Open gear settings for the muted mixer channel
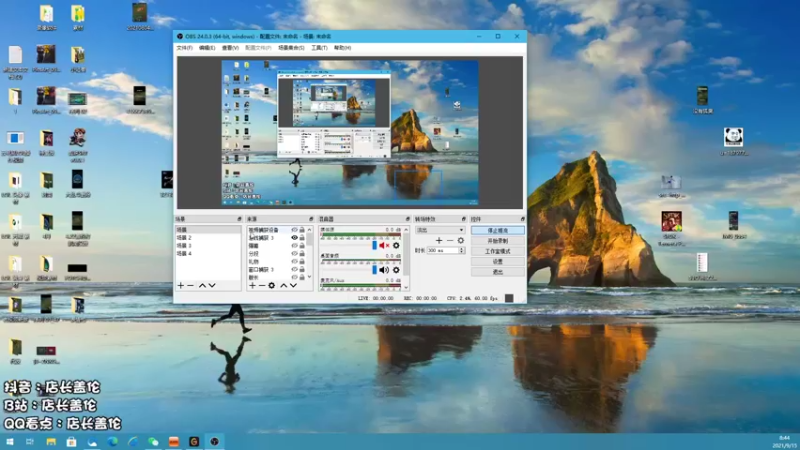 coord(396,245)
